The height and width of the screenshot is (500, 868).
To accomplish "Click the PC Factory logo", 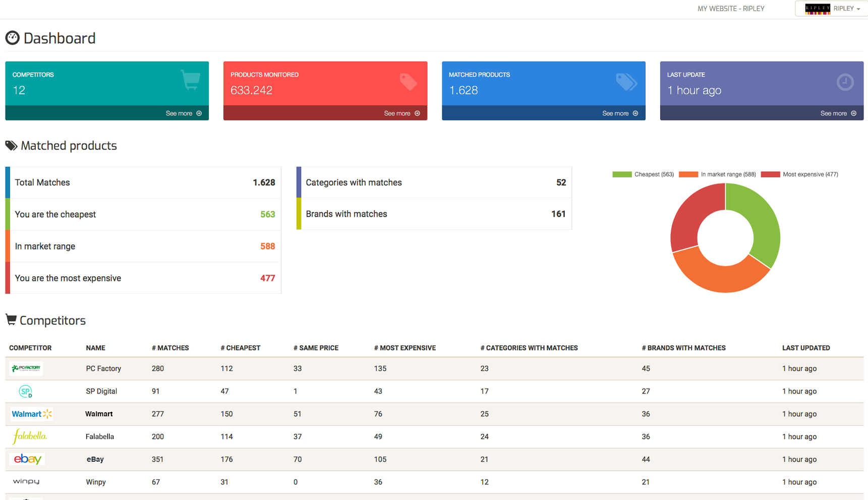I will tap(26, 368).
